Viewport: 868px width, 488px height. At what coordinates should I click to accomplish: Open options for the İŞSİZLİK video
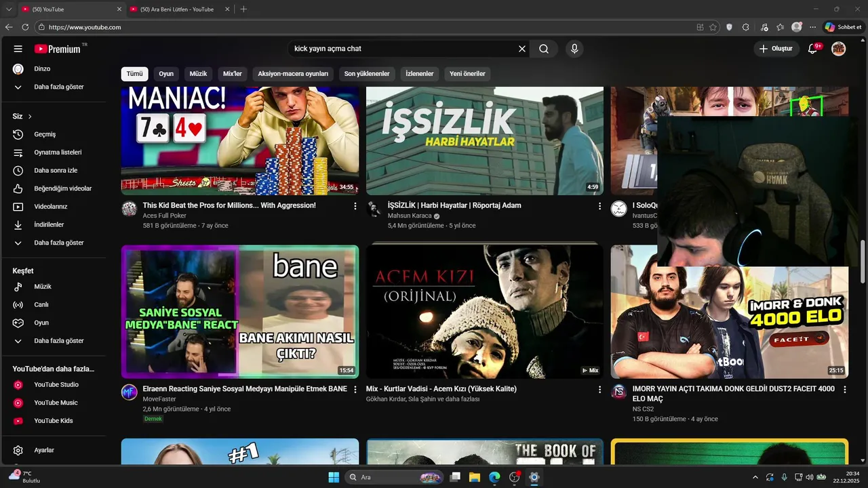[599, 206]
